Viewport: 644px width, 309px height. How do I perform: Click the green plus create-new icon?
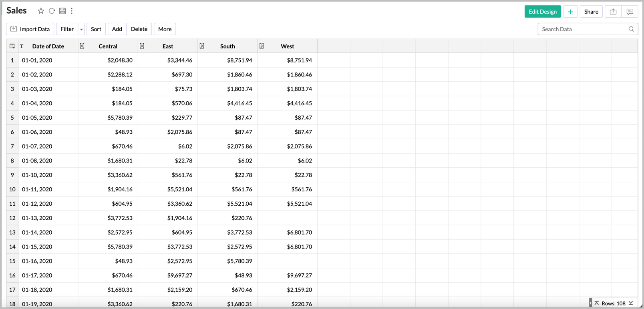pos(570,12)
